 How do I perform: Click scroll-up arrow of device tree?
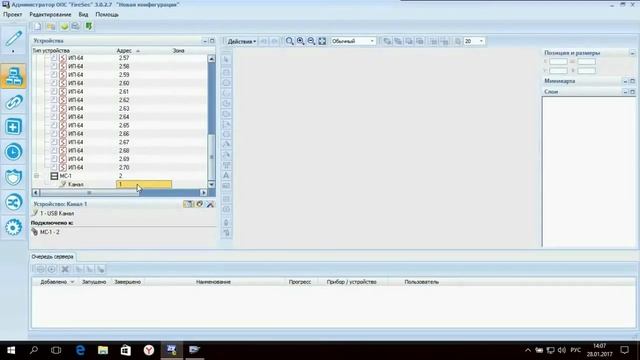pyautogui.click(x=211, y=59)
